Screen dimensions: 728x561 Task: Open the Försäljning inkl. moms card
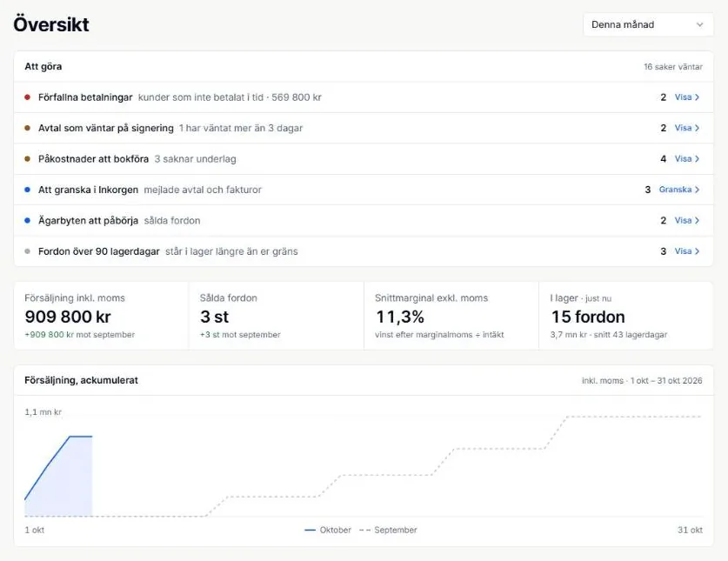(x=101, y=316)
